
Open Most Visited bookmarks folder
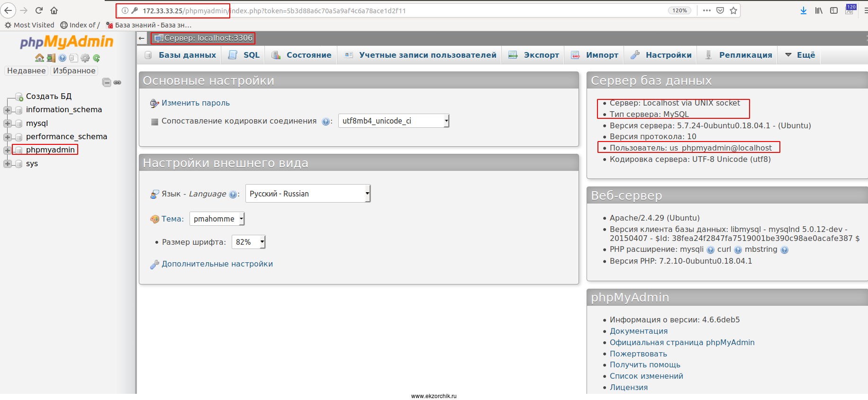point(29,25)
